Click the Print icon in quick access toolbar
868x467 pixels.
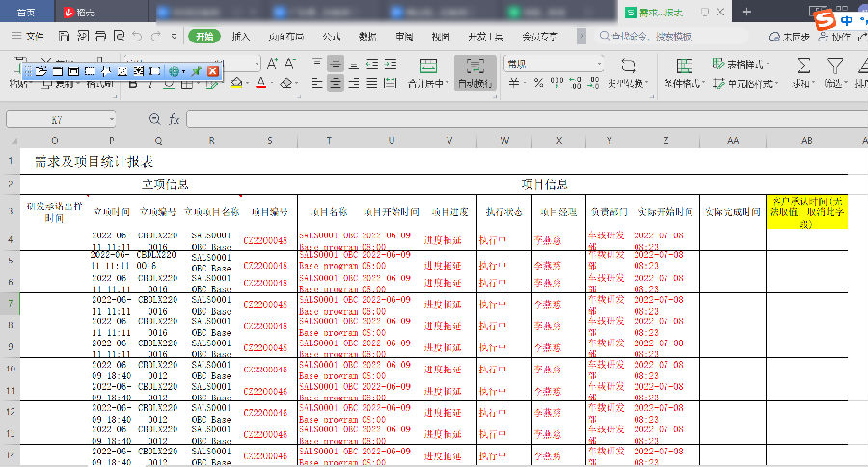99,36
